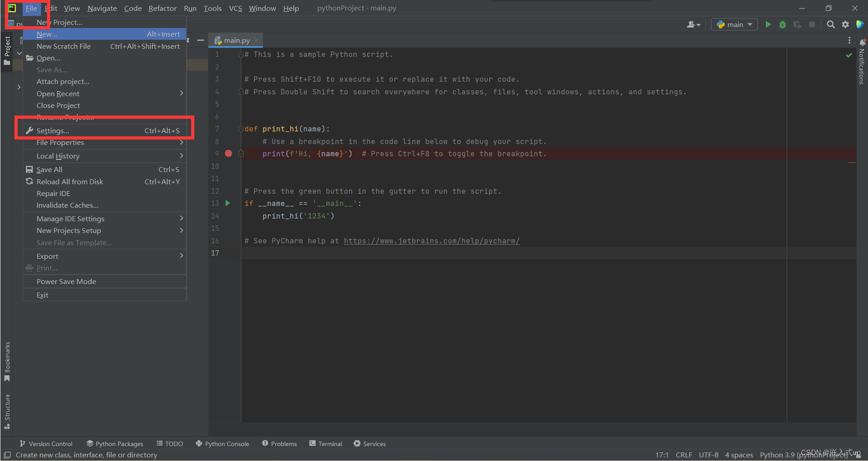Expand the Export submenu
This screenshot has height=461, width=868.
click(105, 256)
